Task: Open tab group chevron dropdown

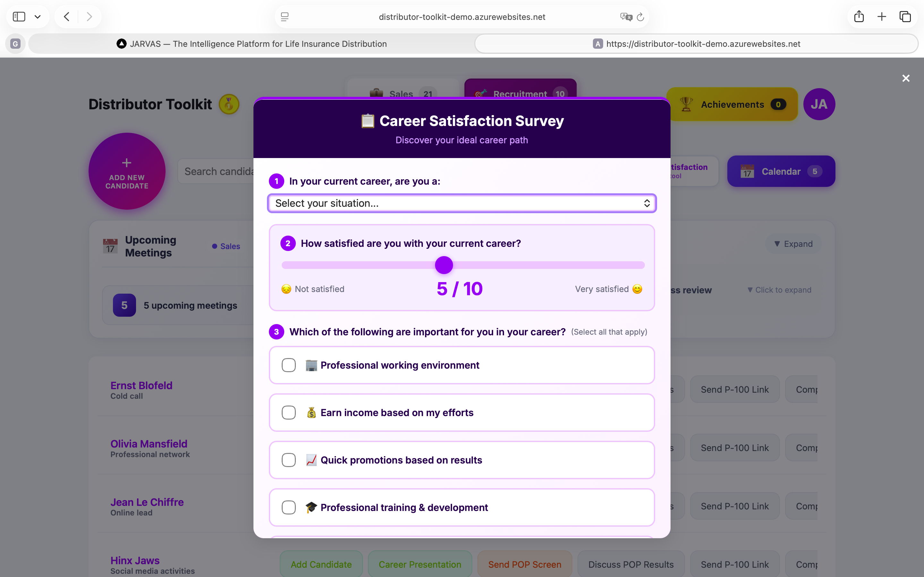Action: (x=38, y=16)
